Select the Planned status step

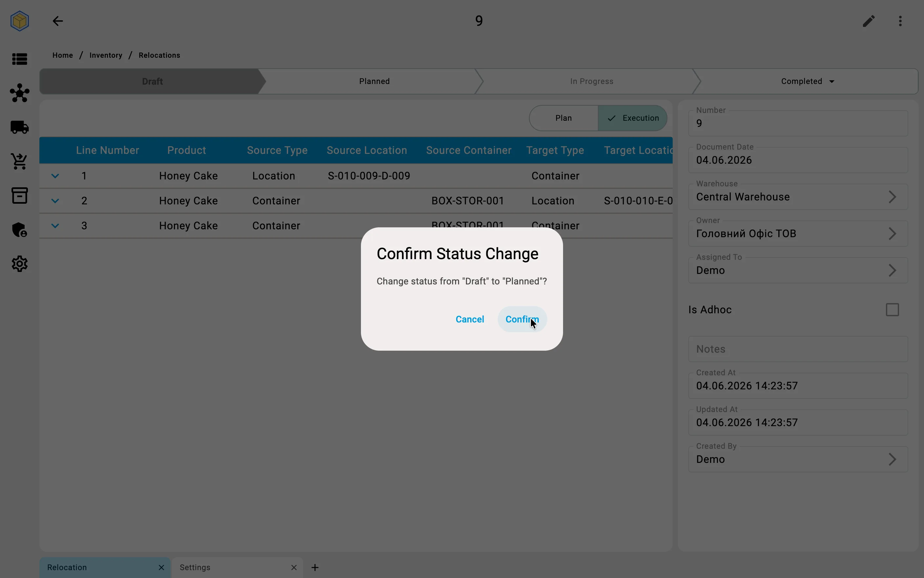374,81
